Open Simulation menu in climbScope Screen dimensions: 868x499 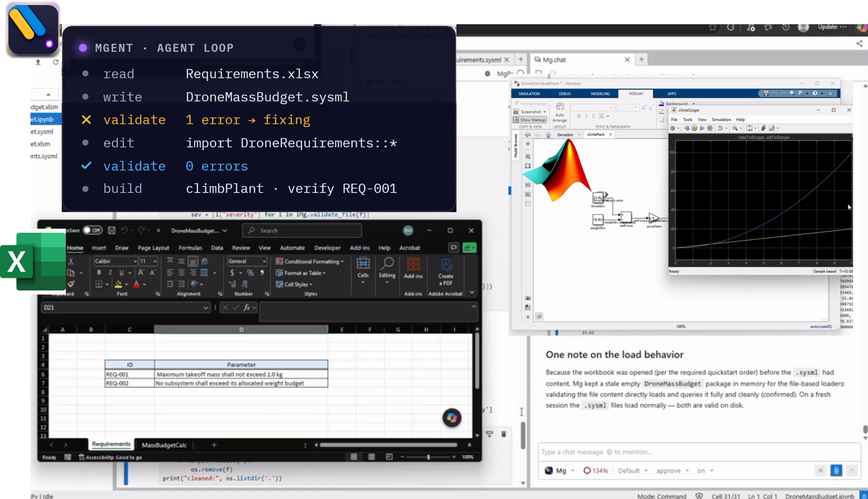[721, 120]
